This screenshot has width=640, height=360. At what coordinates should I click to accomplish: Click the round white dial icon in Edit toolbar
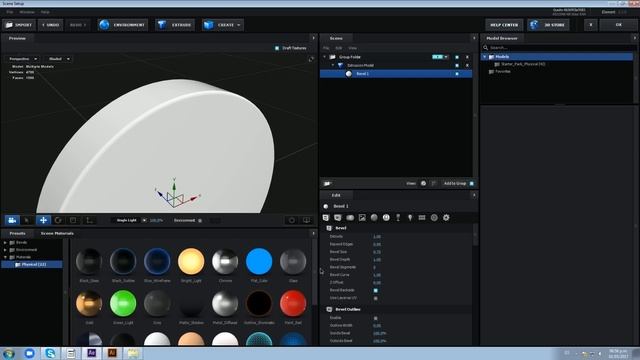(x=386, y=218)
